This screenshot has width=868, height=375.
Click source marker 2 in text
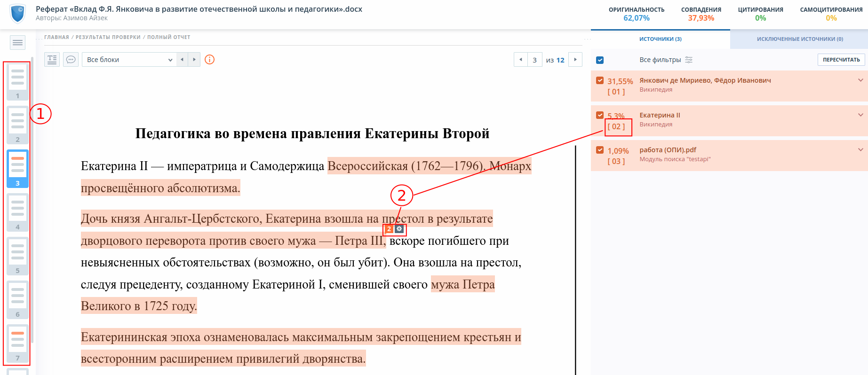(389, 229)
